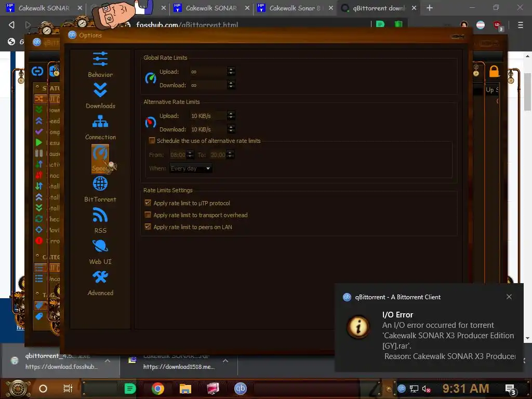Image resolution: width=532 pixels, height=399 pixels.
Task: Open the Downloads options section
Action: (x=100, y=96)
